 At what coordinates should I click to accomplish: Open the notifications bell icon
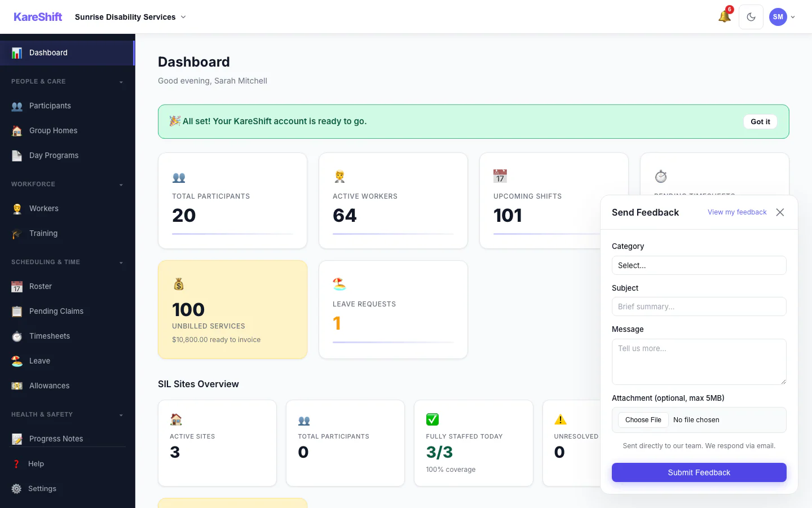click(x=725, y=16)
